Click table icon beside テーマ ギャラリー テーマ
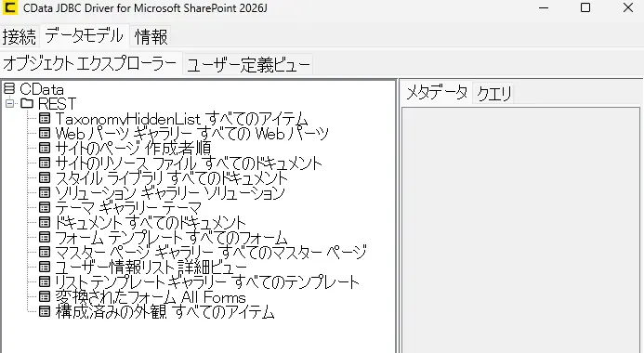Screen dimensions: 644x353 click(45, 207)
